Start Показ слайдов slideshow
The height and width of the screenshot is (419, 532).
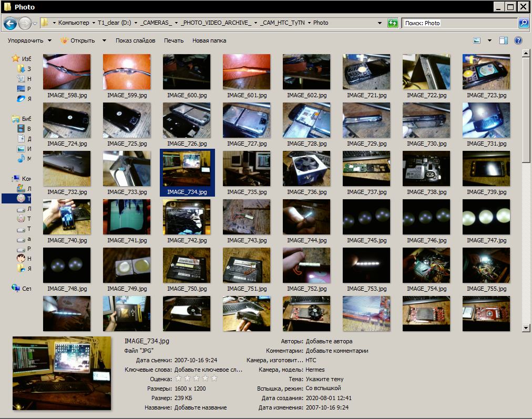click(136, 40)
